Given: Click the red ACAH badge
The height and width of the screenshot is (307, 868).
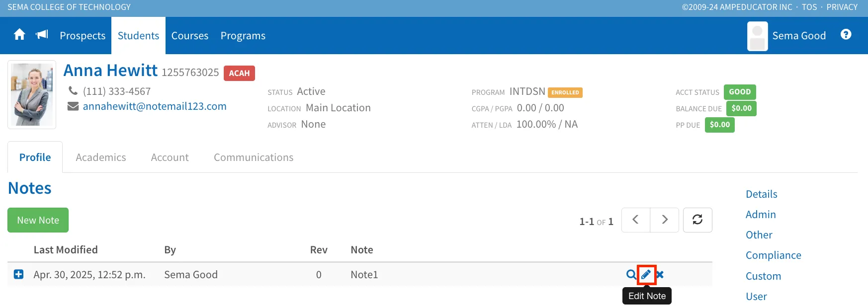Looking at the screenshot, I should point(239,73).
